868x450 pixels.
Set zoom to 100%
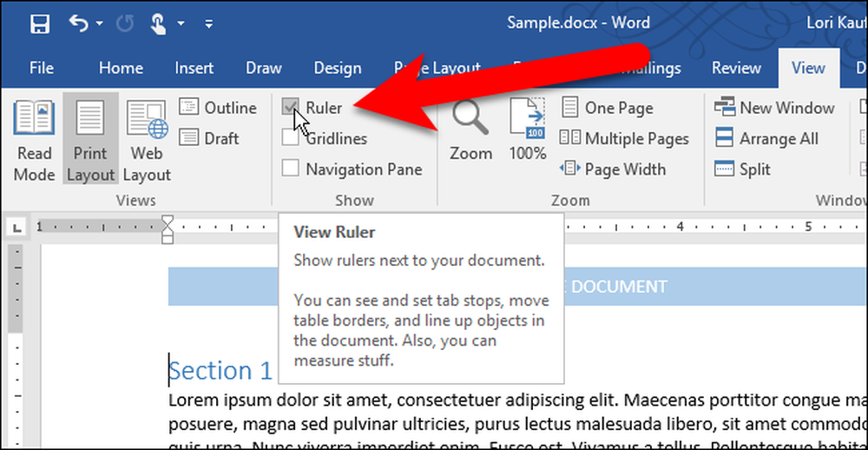point(527,131)
